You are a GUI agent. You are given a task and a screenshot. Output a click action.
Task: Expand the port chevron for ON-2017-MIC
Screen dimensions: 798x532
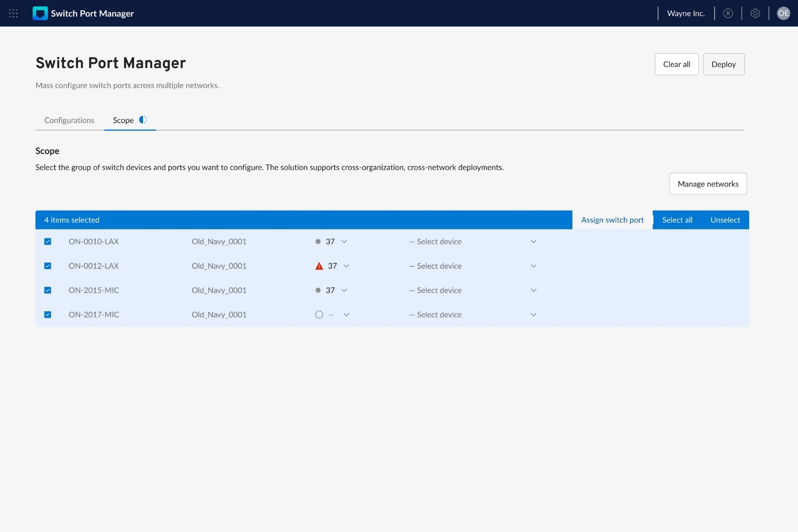346,315
